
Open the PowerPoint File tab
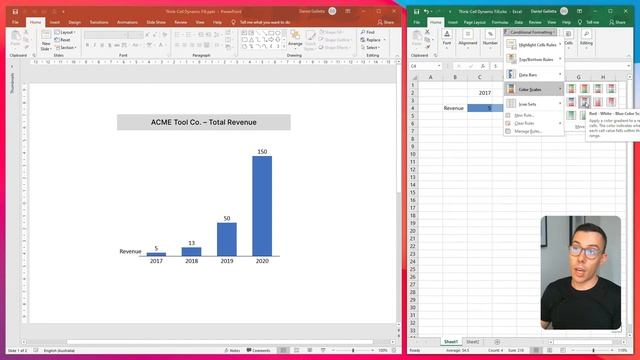click(x=15, y=22)
